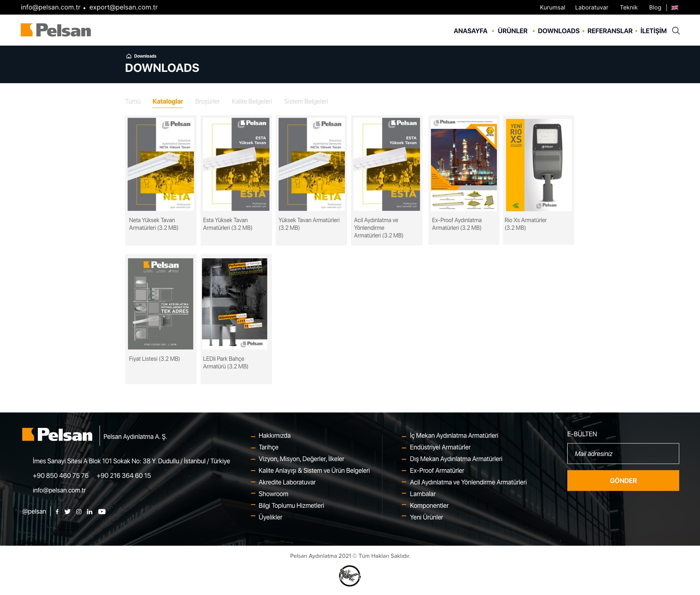Open the ÜRÜNLER menu item
The image size is (700, 595).
pos(512,31)
